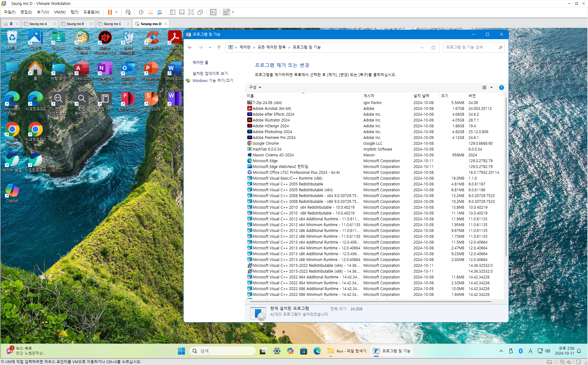Open Recycle Bin desktop icon
The width and height of the screenshot is (588, 365).
coord(12,40)
